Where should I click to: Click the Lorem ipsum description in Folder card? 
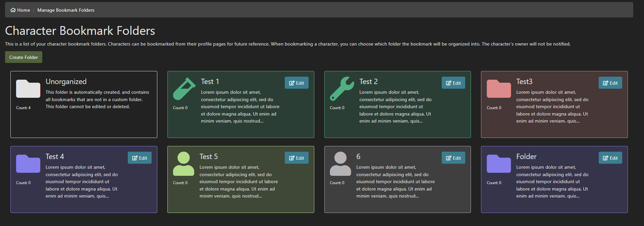[552, 182]
